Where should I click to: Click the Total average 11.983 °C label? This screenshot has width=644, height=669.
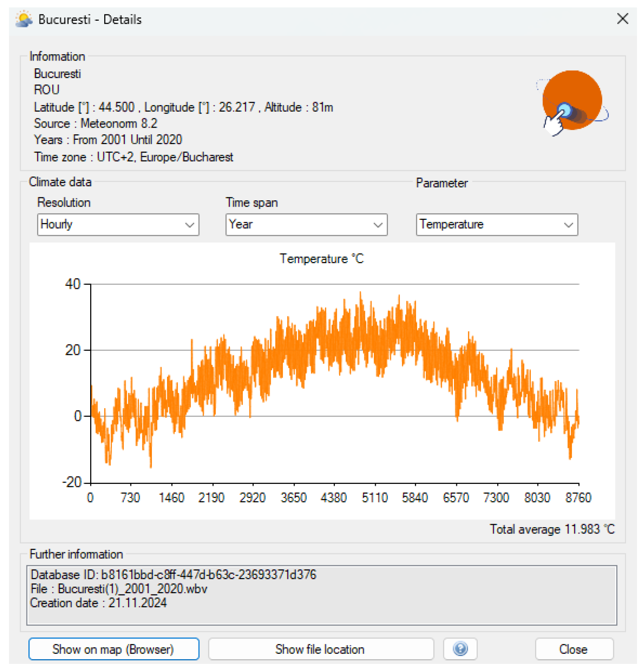pos(552,529)
